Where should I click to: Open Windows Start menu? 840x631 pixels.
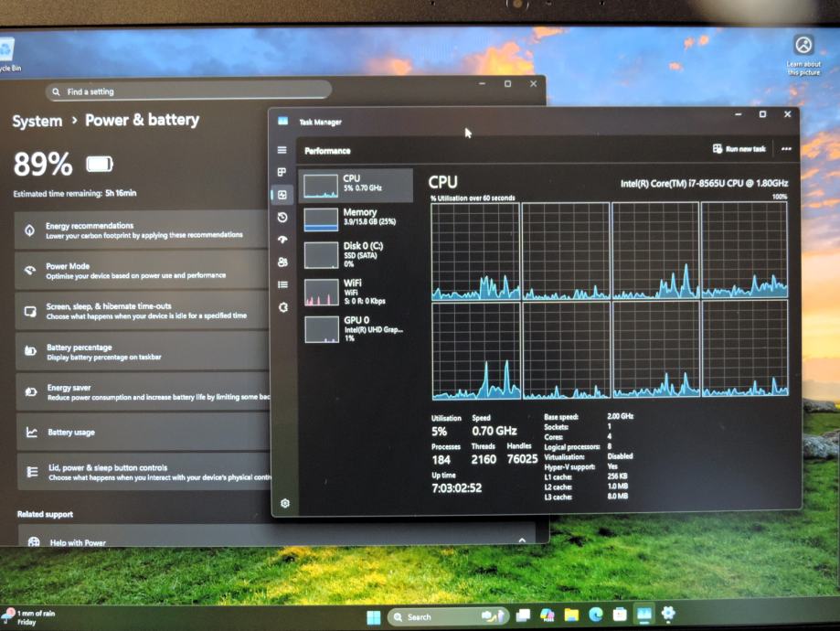(374, 617)
